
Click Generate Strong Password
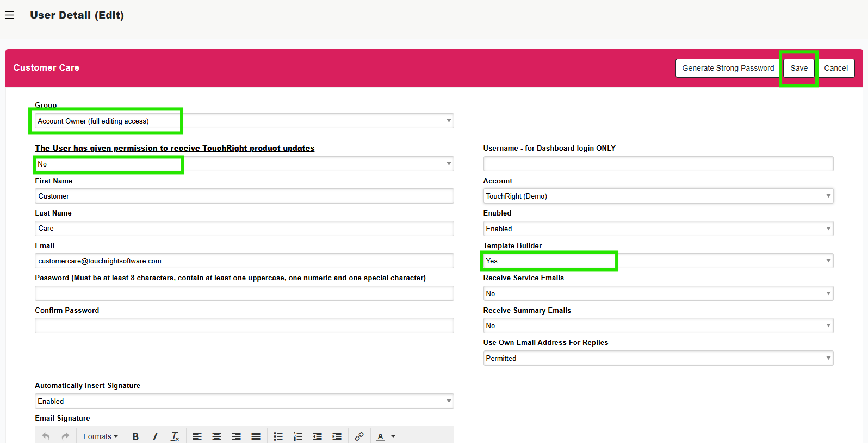pos(728,68)
